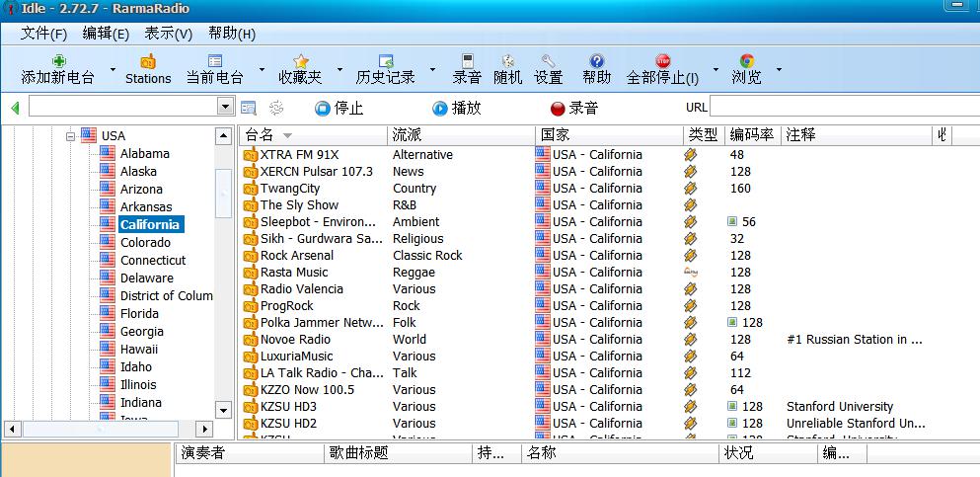Image resolution: width=980 pixels, height=477 pixels.
Task: Stop playback with the 停止 button
Action: [x=339, y=109]
